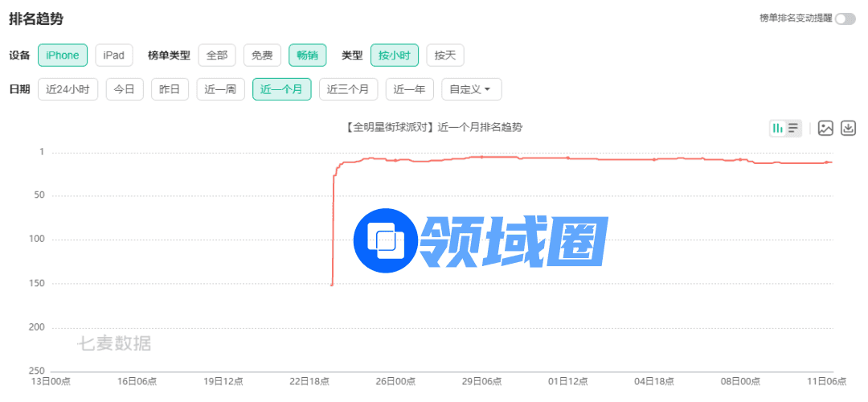This screenshot has height=402, width=868.
Task: Save chart as image icon
Action: [825, 128]
